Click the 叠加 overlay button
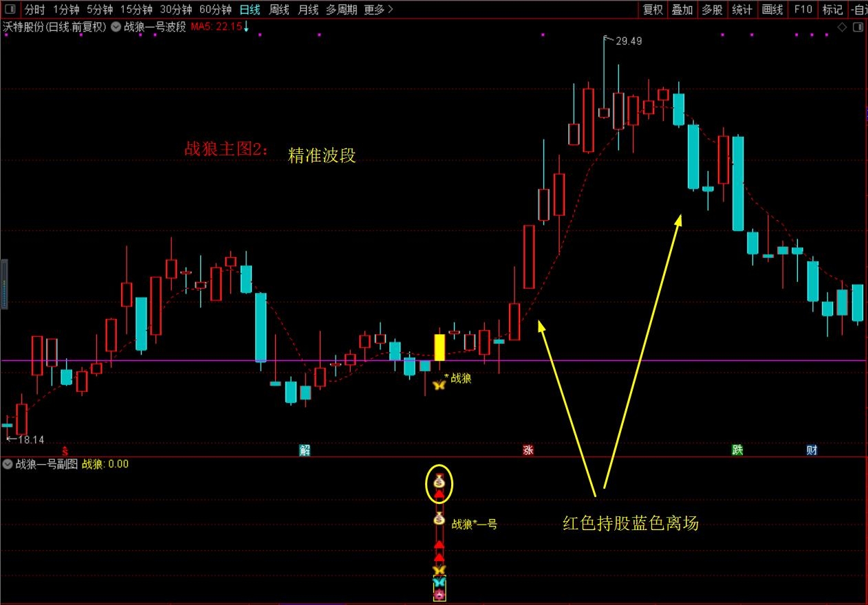The image size is (868, 605). pos(682,10)
